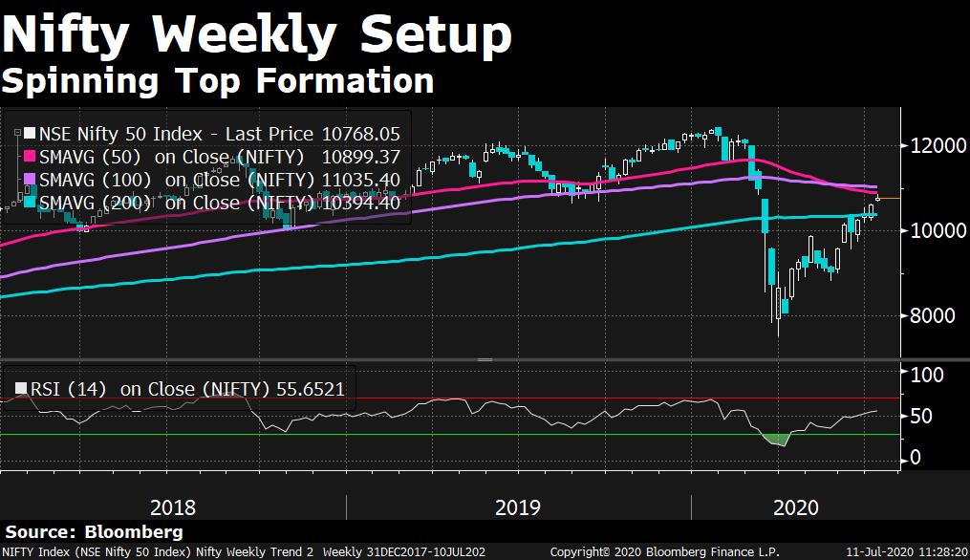Click the RSI axis 100 label
970x560 pixels.
tap(925, 375)
